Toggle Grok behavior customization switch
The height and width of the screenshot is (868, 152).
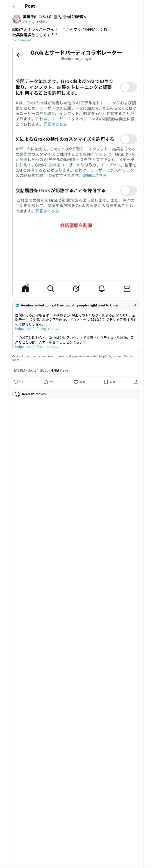[128, 139]
